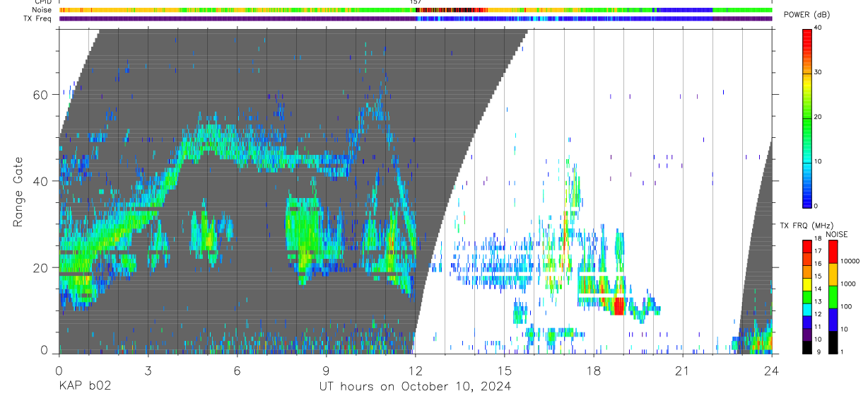Click the '9' tick on the UT hours axis
This screenshot has height=401, width=868.
coord(326,370)
